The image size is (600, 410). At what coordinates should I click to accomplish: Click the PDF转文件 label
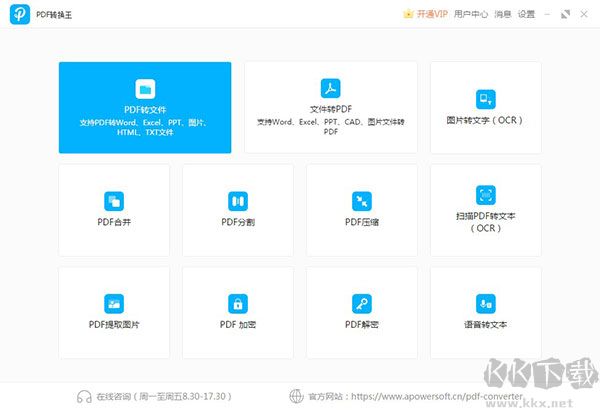(x=145, y=110)
